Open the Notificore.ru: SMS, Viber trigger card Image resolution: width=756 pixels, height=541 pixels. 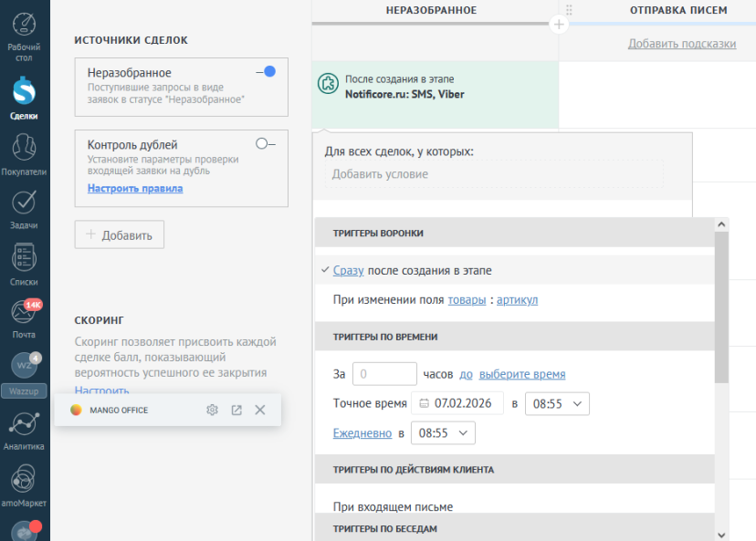[x=435, y=94]
